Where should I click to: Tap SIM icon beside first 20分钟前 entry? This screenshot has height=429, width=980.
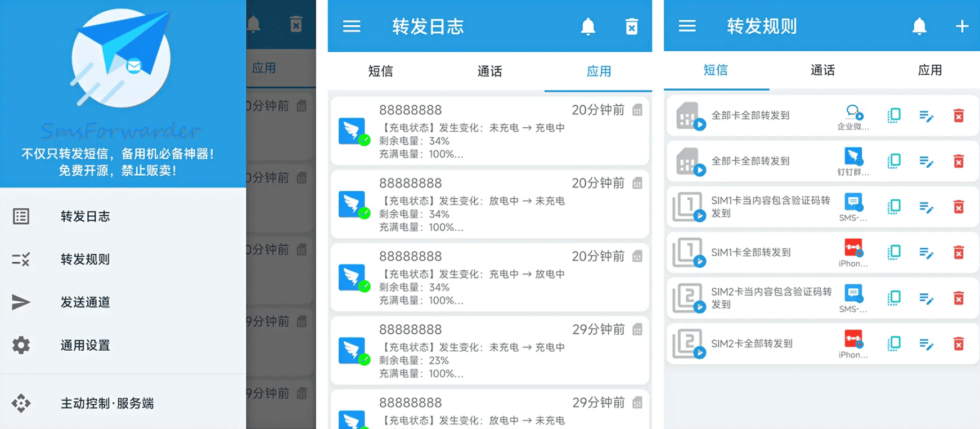(637, 110)
